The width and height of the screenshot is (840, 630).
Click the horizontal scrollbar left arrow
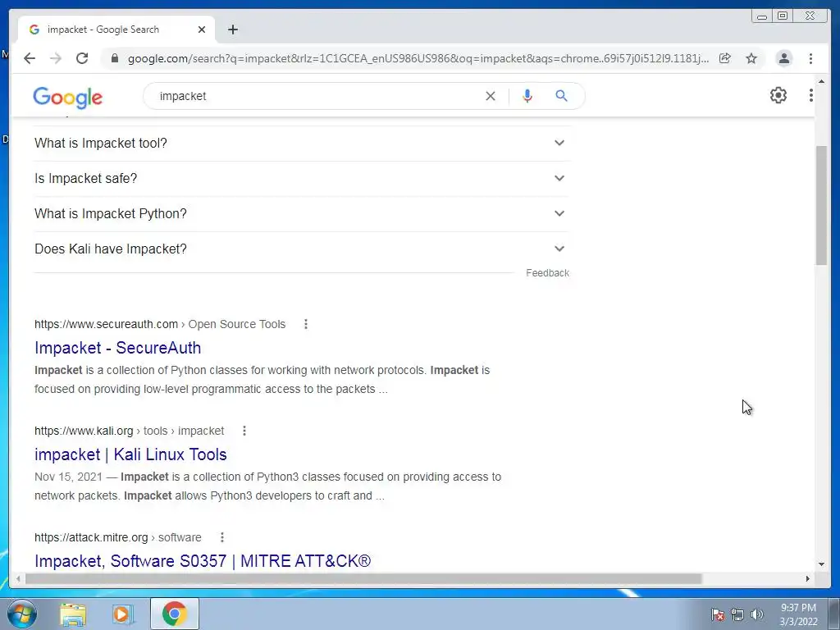coord(18,578)
